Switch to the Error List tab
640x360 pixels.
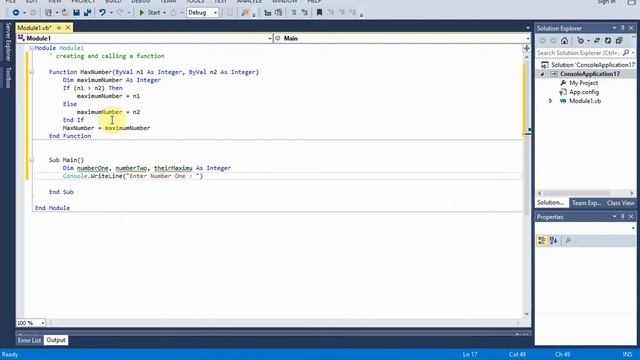click(29, 340)
